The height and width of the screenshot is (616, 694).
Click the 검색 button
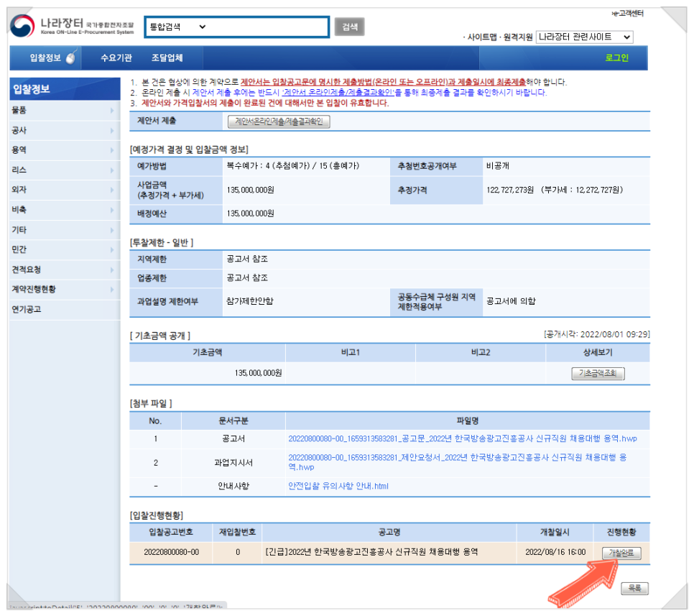click(x=349, y=27)
